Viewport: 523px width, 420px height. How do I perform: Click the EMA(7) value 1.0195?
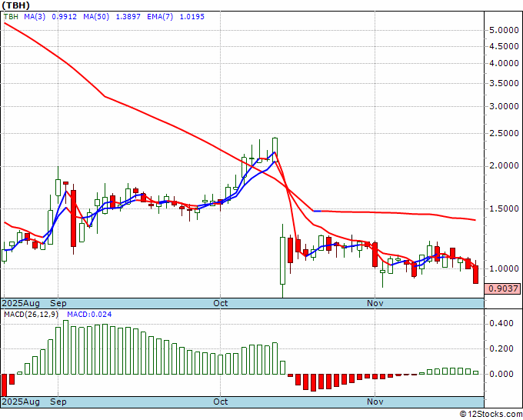(192, 17)
